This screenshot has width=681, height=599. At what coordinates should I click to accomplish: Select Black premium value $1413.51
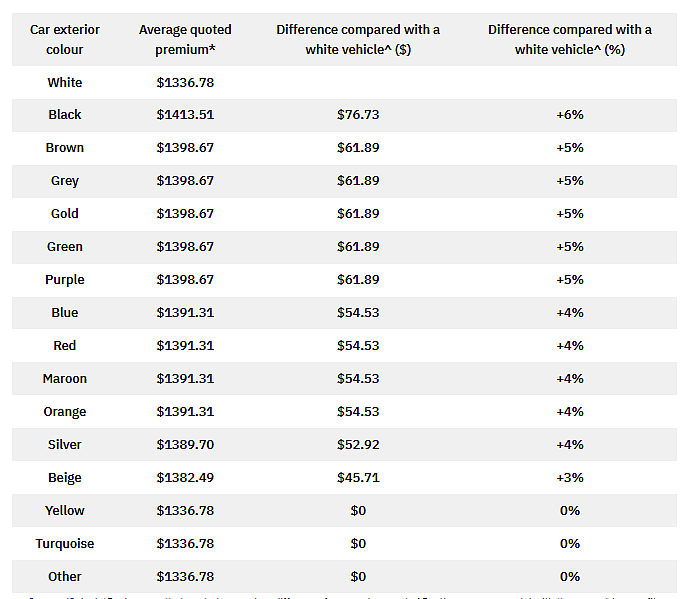coord(185,115)
